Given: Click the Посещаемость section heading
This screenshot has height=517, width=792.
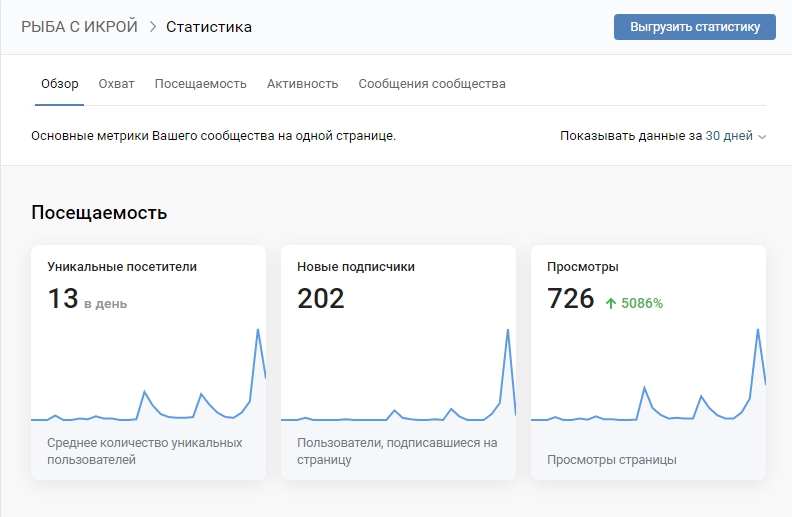Looking at the screenshot, I should pos(99,213).
